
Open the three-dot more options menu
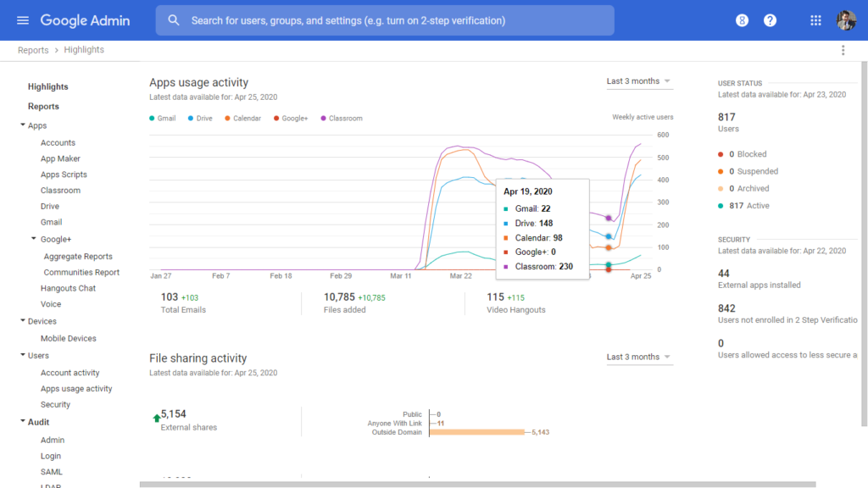843,50
